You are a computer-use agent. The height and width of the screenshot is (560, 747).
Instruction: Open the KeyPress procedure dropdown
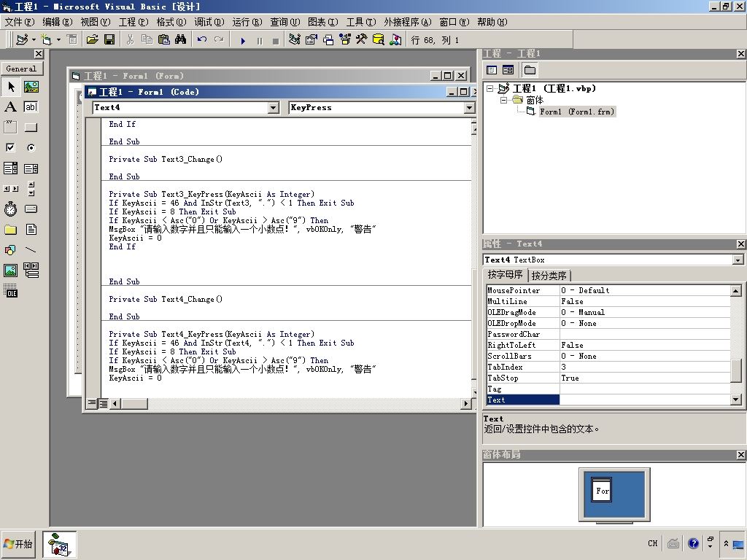469,108
